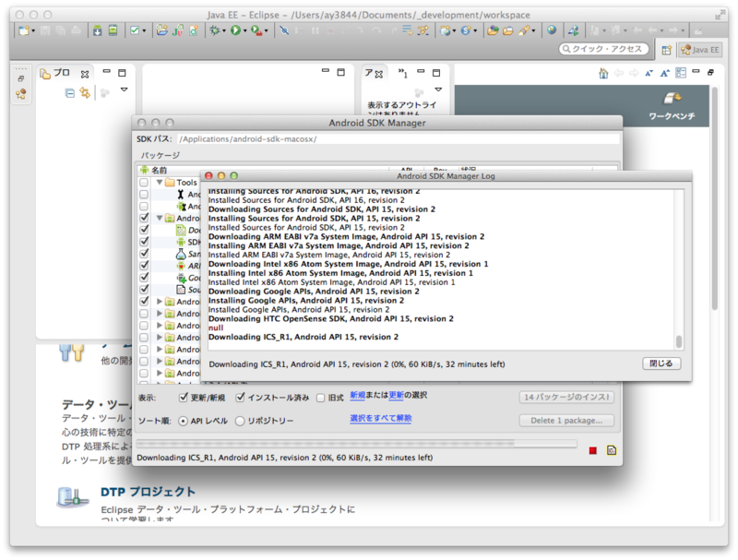Click the Workbench icon on Welcome page
Screen dimensions: 738x560
tap(673, 98)
